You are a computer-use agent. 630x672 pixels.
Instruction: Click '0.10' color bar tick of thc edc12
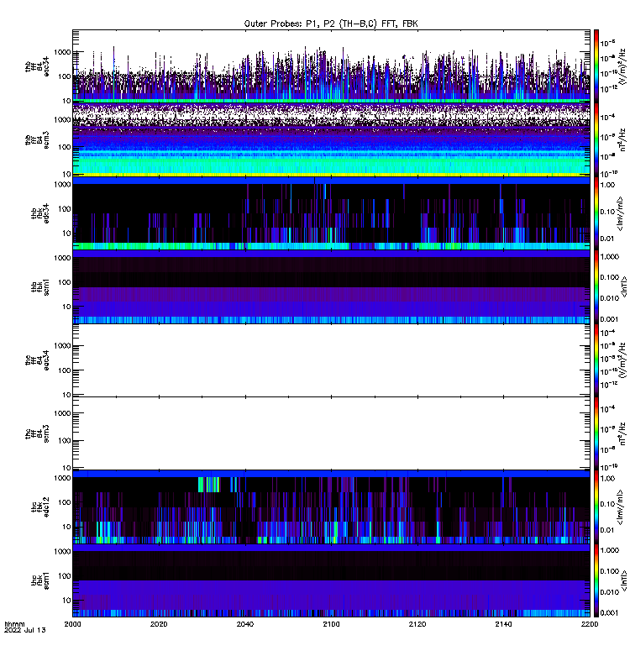(607, 503)
